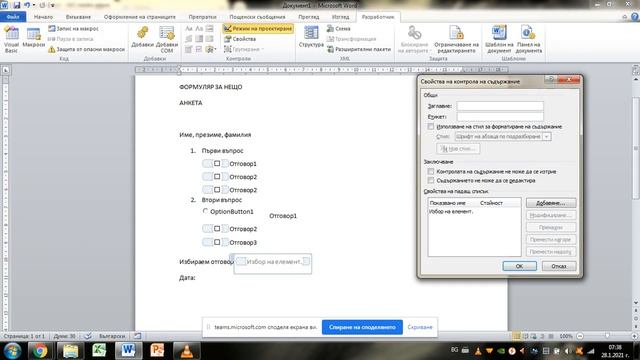Click the zoom slider in status bar
This screenshot has height=360, width=640.
[x=607, y=336]
